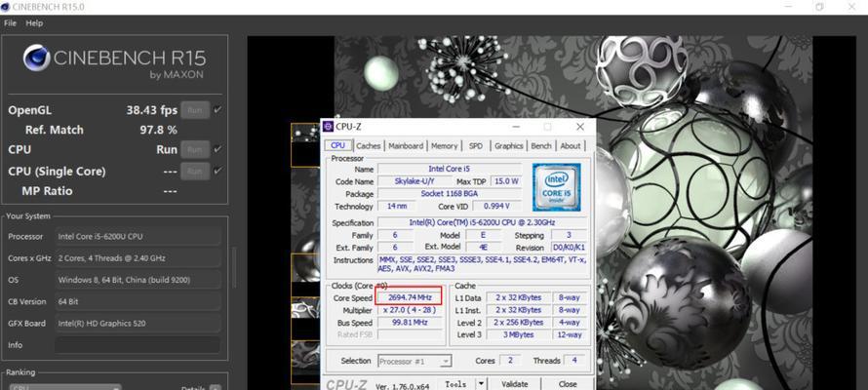Image resolution: width=868 pixels, height=390 pixels.
Task: Click the Package value Socket 1168 BGA
Action: (449, 194)
